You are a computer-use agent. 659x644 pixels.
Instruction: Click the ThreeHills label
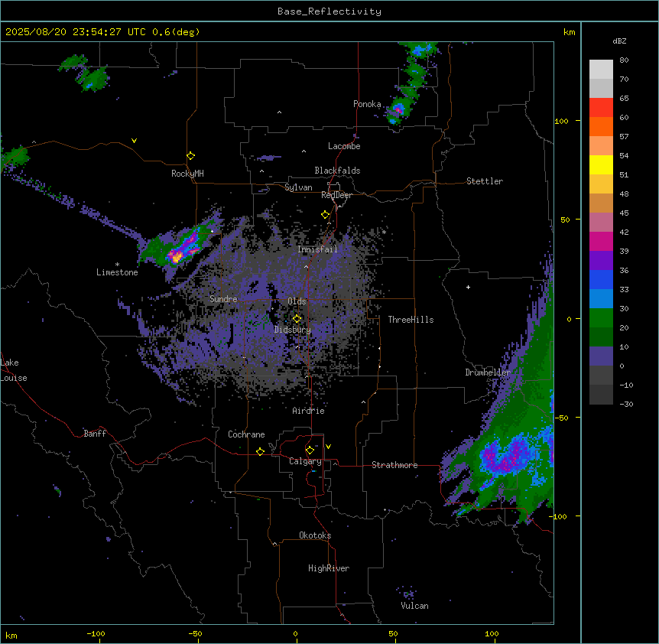pyautogui.click(x=411, y=320)
